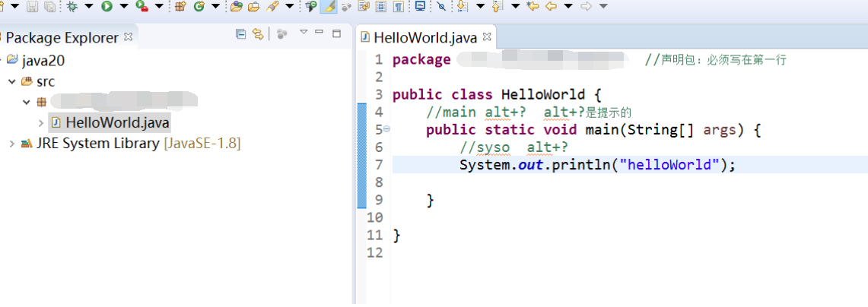
Task: Minimize the Package Explorer panel
Action: 319,32
